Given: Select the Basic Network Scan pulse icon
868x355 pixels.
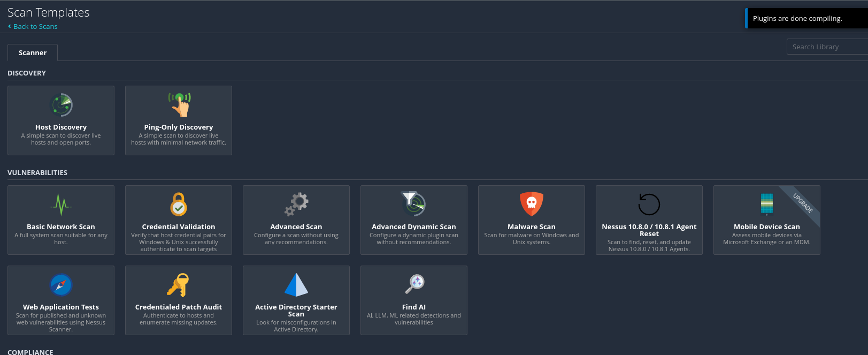Looking at the screenshot, I should [x=61, y=205].
